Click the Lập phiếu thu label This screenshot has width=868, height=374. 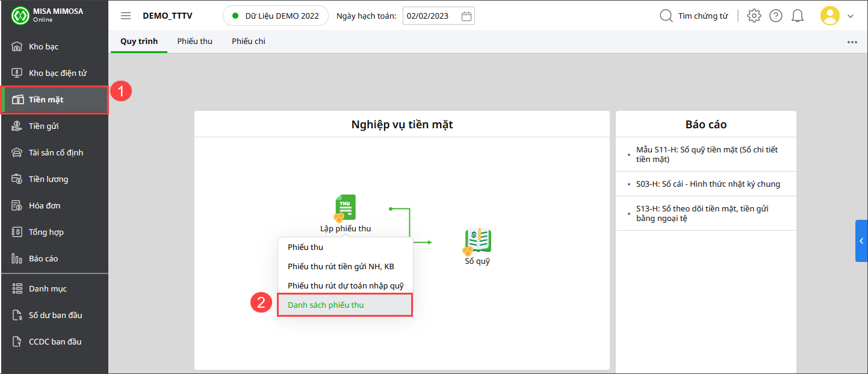pos(346,228)
